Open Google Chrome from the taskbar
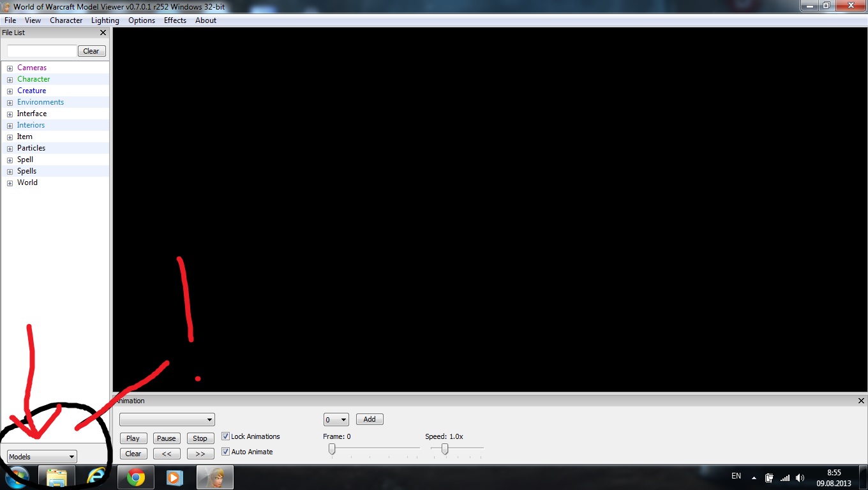The height and width of the screenshot is (490, 868). [135, 477]
